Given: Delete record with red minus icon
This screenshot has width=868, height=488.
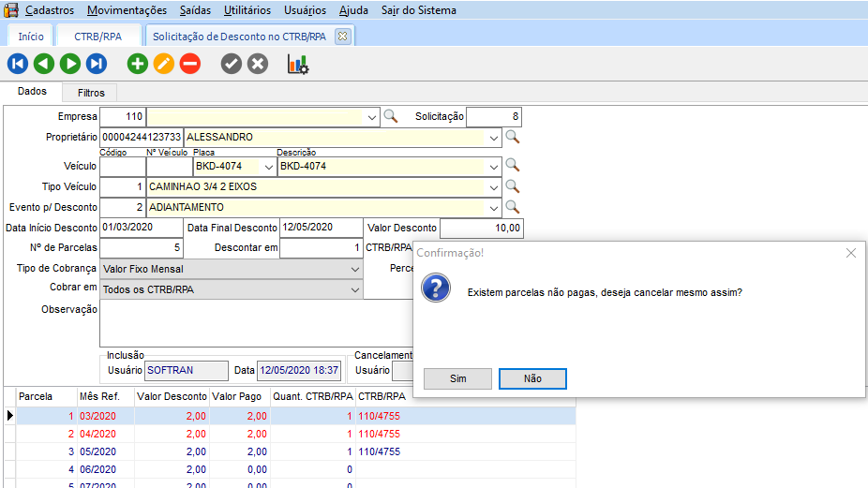Looking at the screenshot, I should point(190,64).
